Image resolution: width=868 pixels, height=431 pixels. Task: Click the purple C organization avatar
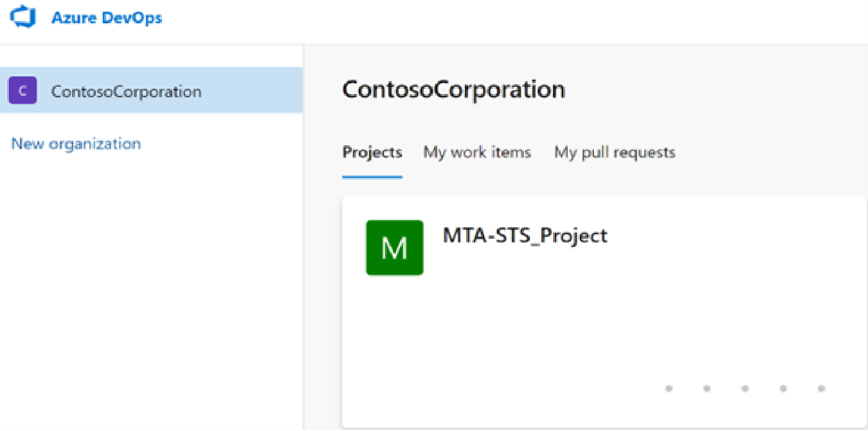coord(22,91)
